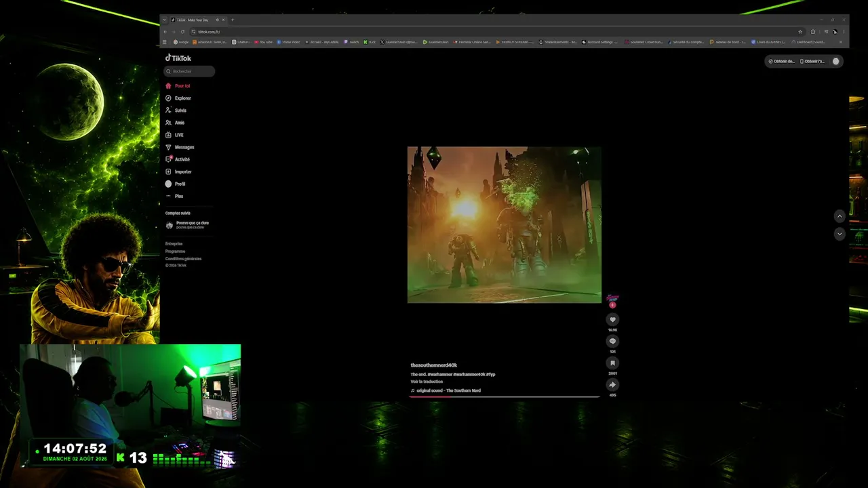Click Voir la traduction
Screen dimensions: 868x488
click(427, 382)
